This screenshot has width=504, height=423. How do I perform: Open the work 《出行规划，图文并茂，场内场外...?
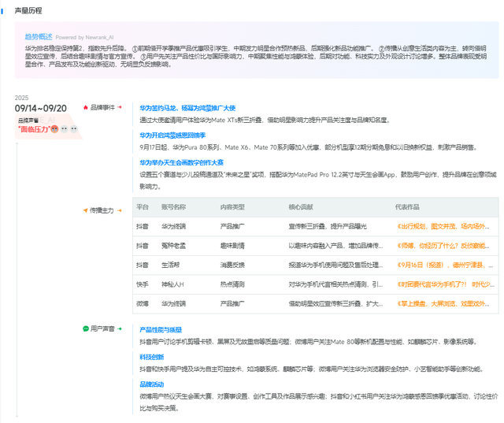[443, 227]
